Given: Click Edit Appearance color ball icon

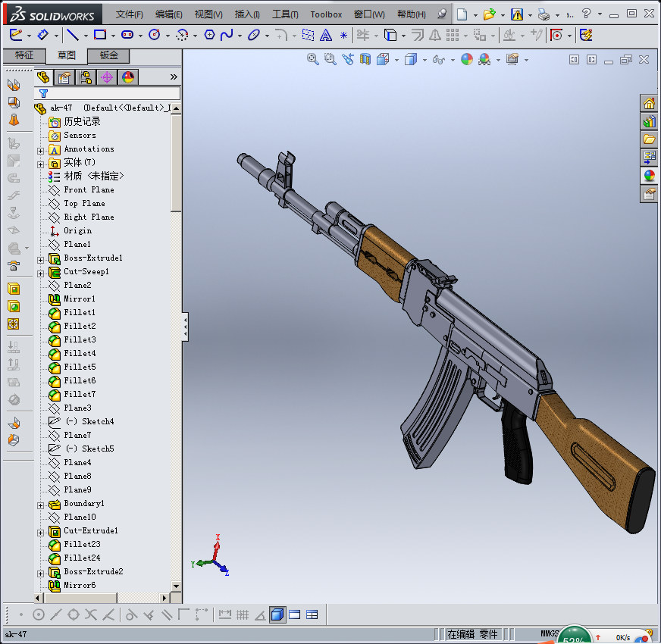Looking at the screenshot, I should pos(467,59).
